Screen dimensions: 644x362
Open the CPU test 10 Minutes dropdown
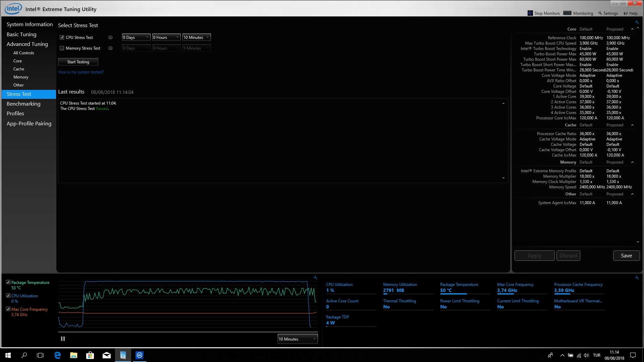click(x=197, y=38)
